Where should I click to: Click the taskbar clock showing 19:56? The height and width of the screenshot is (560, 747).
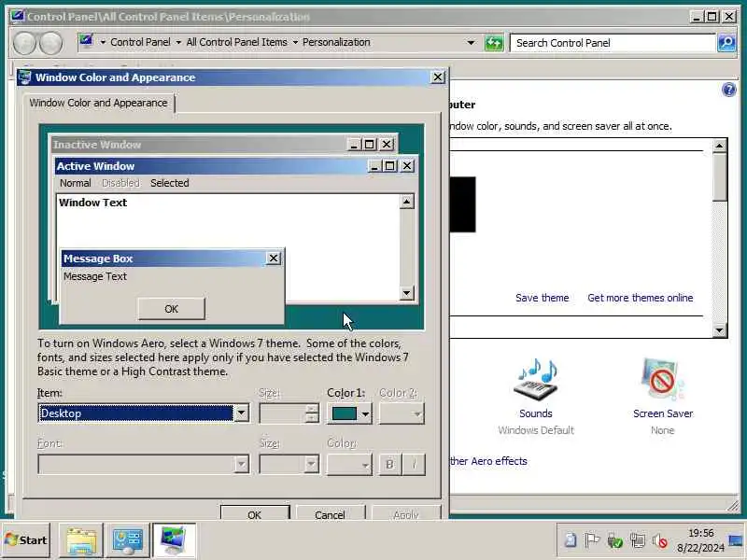pos(701,533)
